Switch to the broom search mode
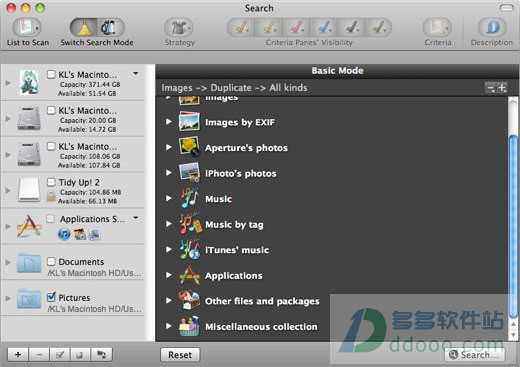520x367 pixels. pyautogui.click(x=84, y=28)
